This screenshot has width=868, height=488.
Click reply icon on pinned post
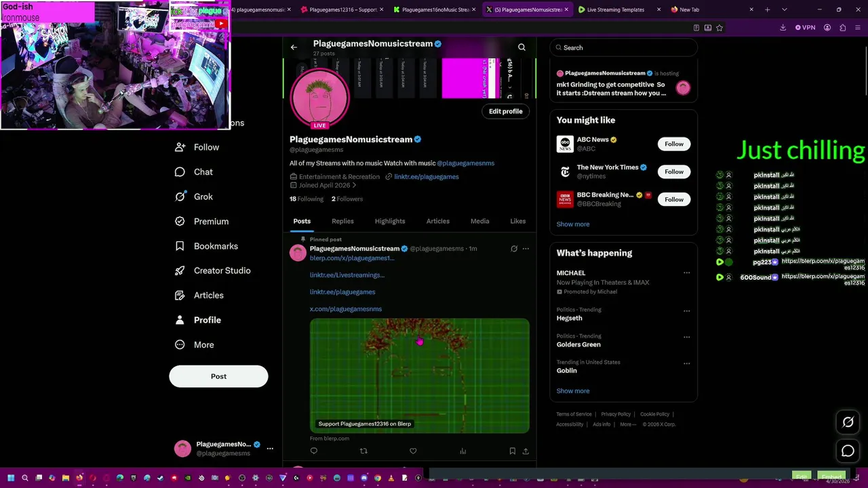point(313,451)
